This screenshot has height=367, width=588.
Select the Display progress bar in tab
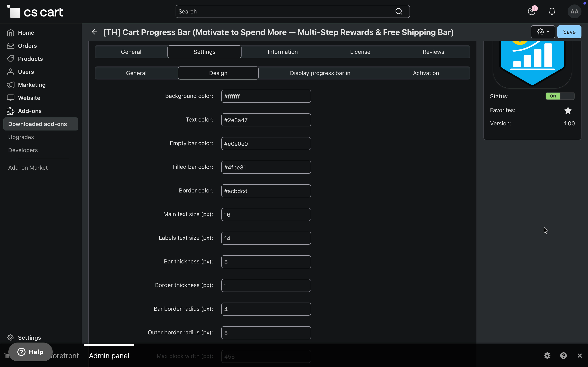tap(320, 73)
